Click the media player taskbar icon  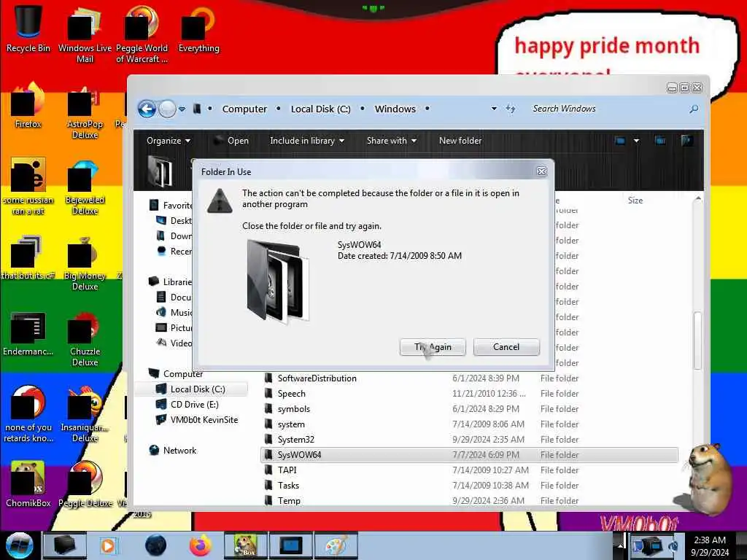pyautogui.click(x=108, y=545)
